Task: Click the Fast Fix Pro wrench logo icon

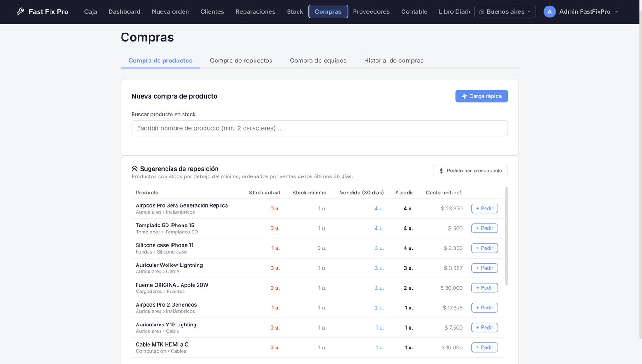Action: pos(20,11)
